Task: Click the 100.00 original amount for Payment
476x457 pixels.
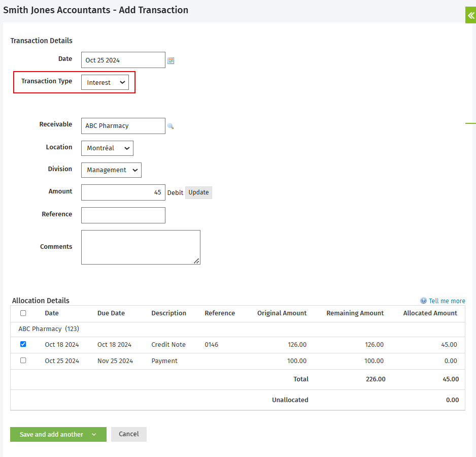Action: click(296, 361)
